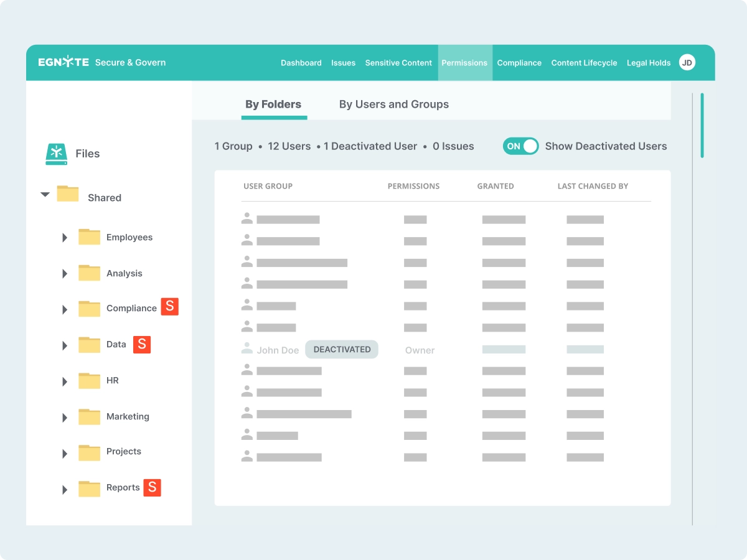Open the JD user avatar menu
The image size is (747, 560).
coord(687,62)
